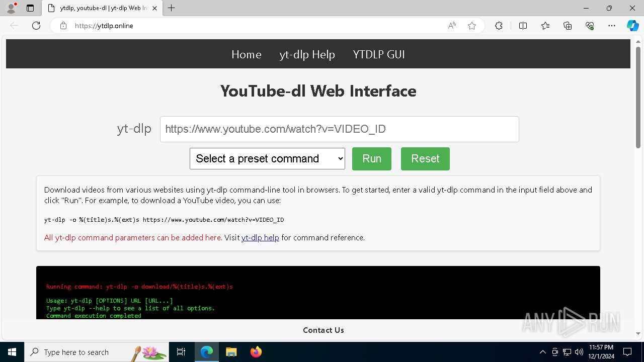Open File Explorer from the taskbar

231,352
